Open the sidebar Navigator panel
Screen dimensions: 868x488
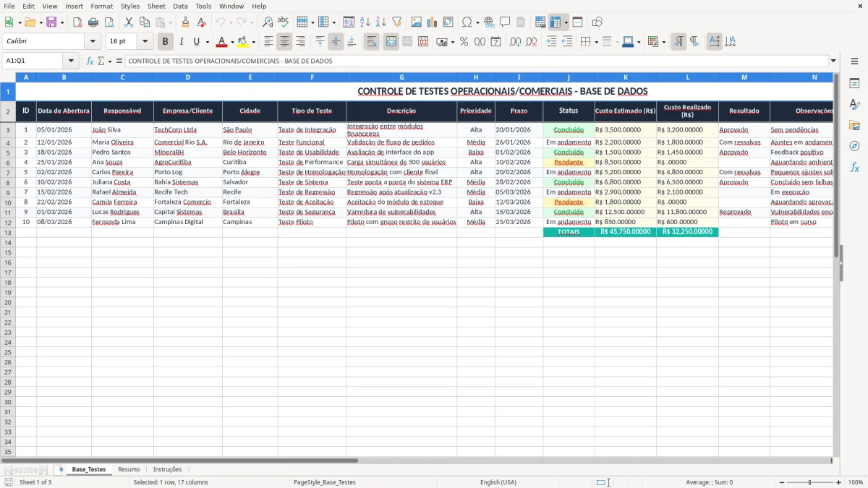[854, 146]
